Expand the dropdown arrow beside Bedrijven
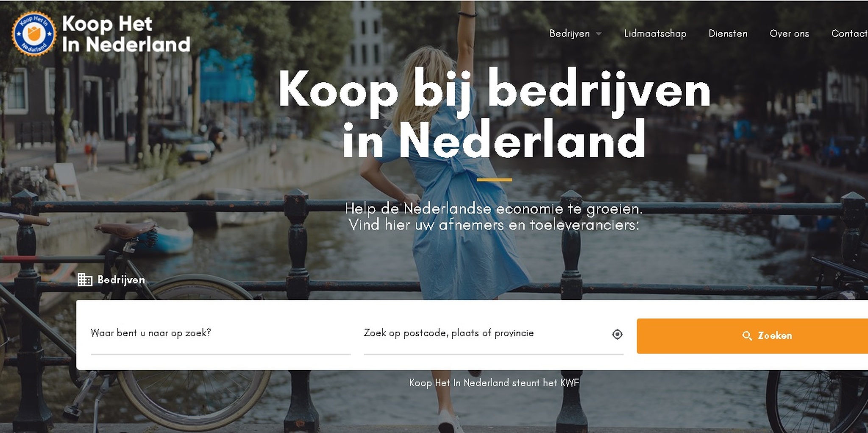This screenshot has height=433, width=868. click(598, 34)
